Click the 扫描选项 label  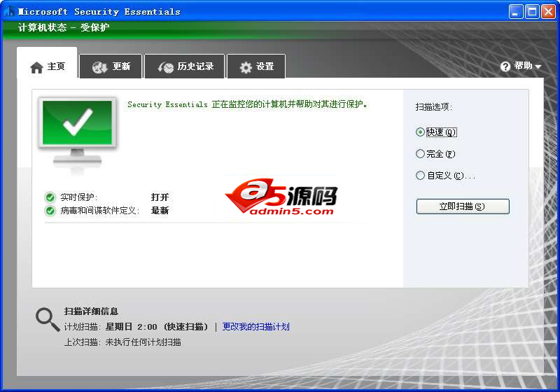tap(434, 106)
